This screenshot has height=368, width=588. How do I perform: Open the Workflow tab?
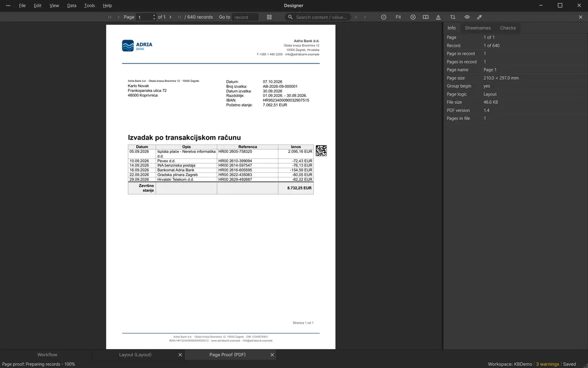point(47,355)
